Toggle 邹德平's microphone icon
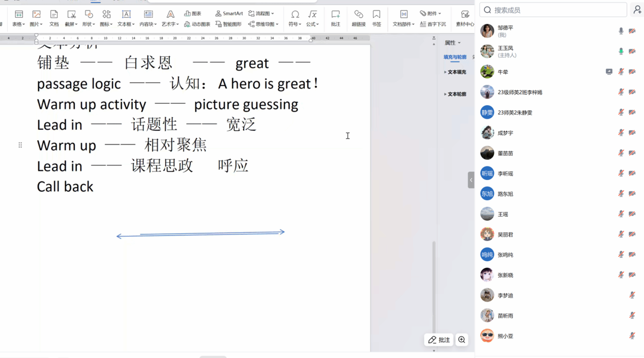The height and width of the screenshot is (358, 644). pyautogui.click(x=621, y=31)
